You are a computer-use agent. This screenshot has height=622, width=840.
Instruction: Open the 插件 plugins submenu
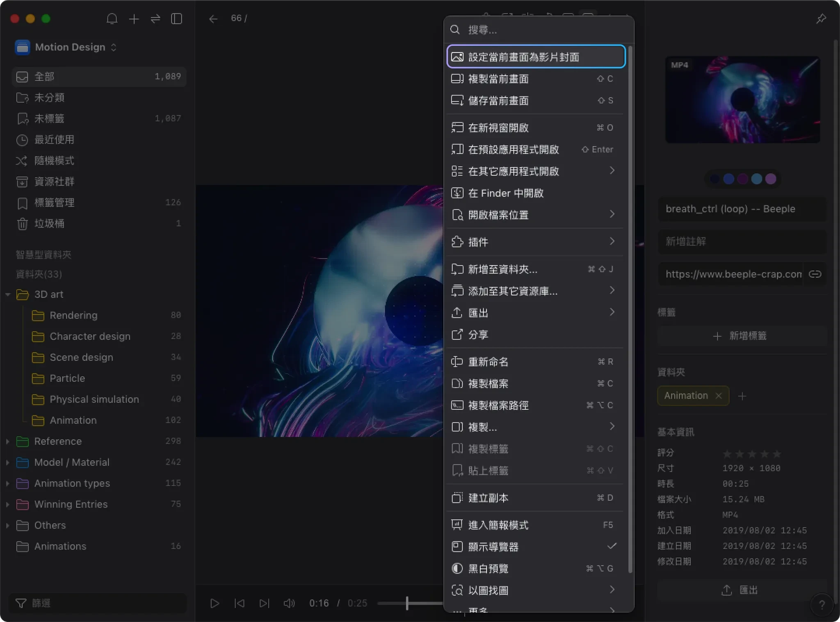pos(535,242)
